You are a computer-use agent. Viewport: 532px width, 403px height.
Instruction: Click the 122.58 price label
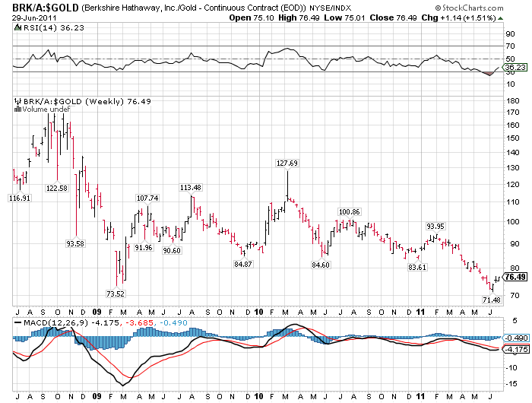click(57, 188)
